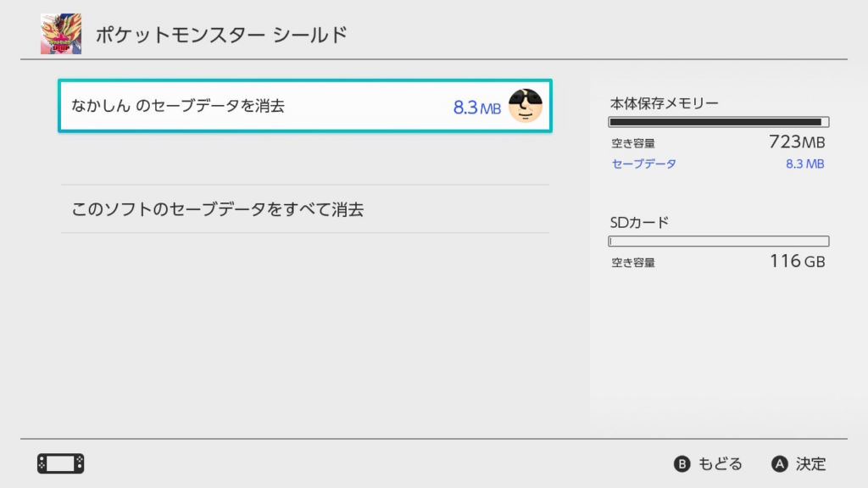Click 空き容量 label under SDカード
This screenshot has width=868, height=488.
(x=633, y=263)
